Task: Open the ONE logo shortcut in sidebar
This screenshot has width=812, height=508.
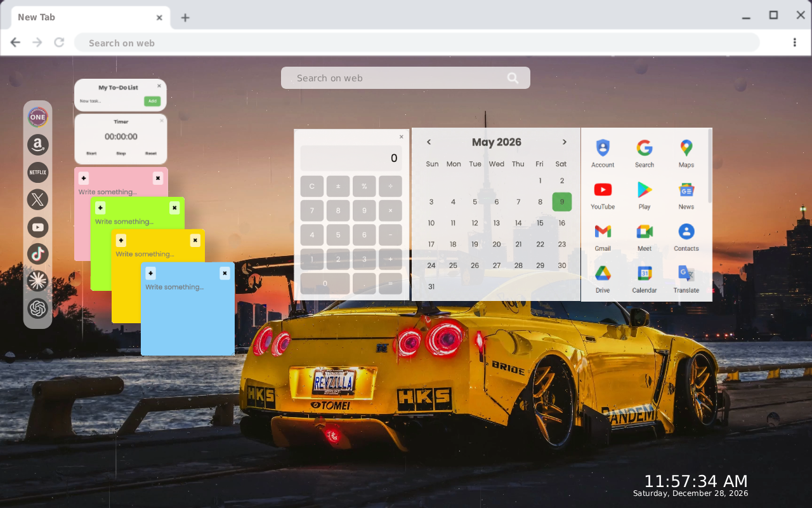Action: click(x=38, y=117)
